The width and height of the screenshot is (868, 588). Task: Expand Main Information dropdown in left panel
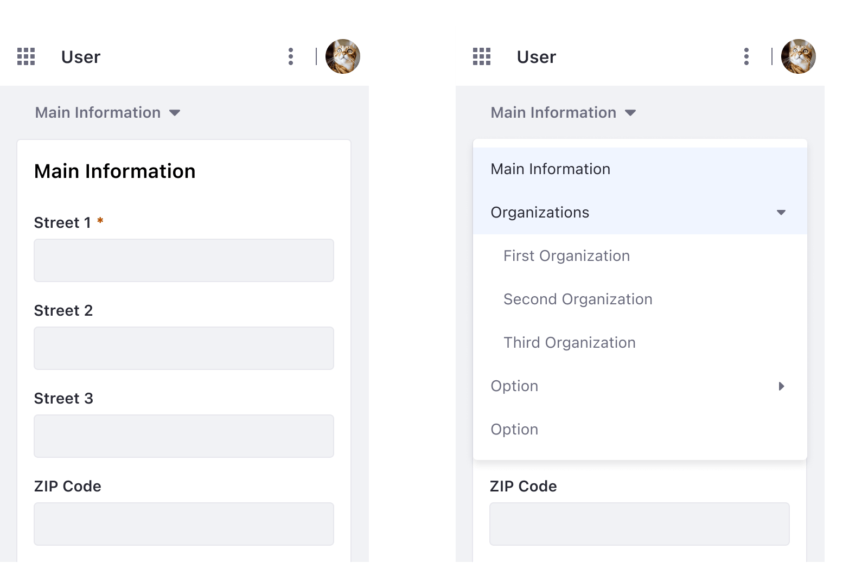click(x=107, y=113)
